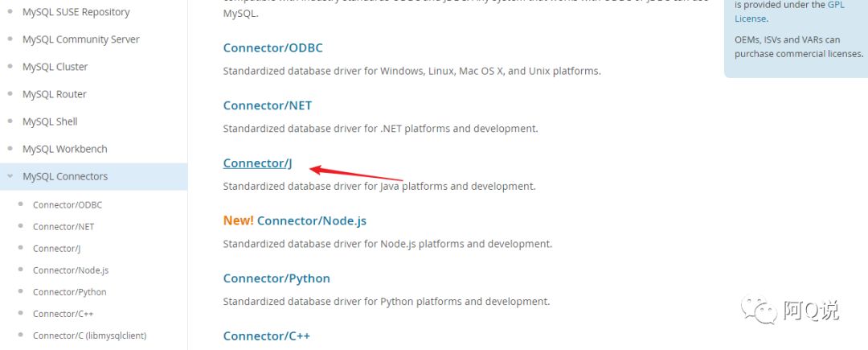Follow the underlined Connector/J heading link
This screenshot has width=868, height=350.
pos(257,163)
